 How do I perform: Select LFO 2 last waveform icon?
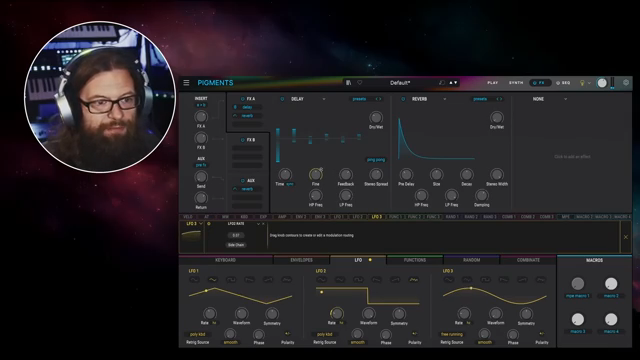[x=414, y=280]
